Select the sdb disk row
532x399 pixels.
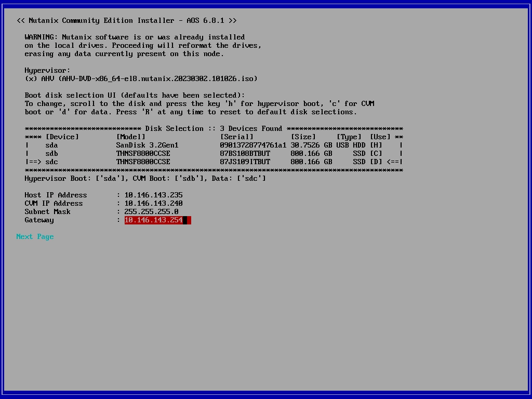pyautogui.click(x=214, y=153)
